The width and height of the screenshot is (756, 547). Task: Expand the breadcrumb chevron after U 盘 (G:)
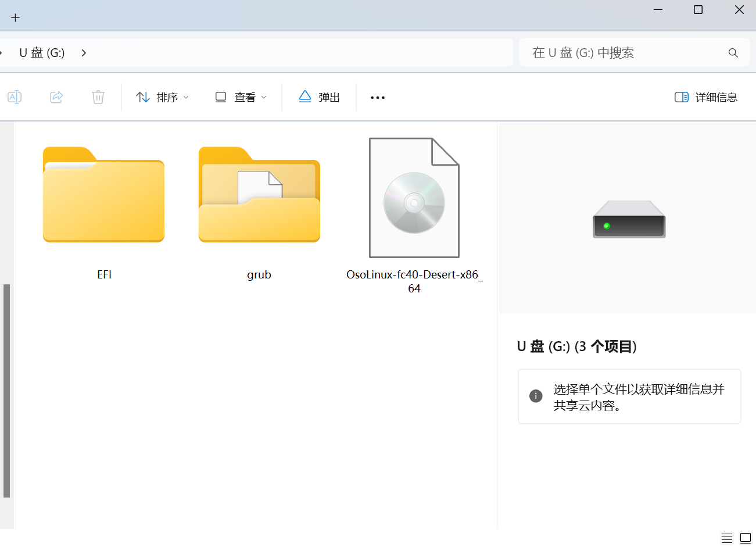tap(83, 52)
